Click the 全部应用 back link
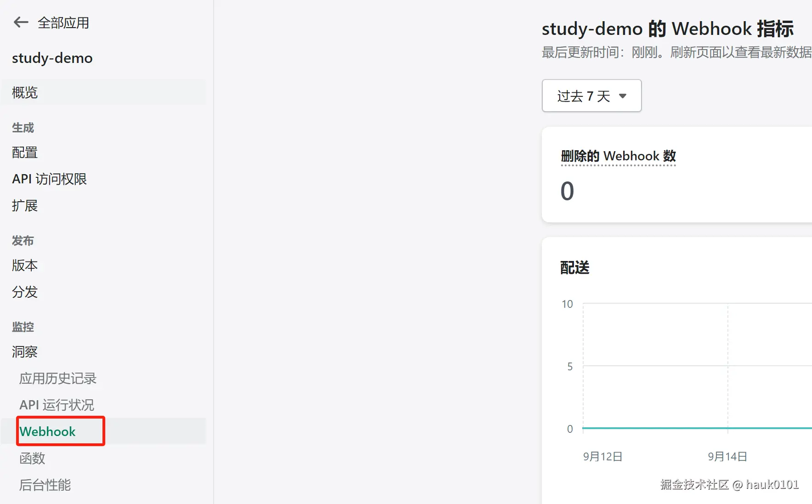812x504 pixels. tap(63, 23)
